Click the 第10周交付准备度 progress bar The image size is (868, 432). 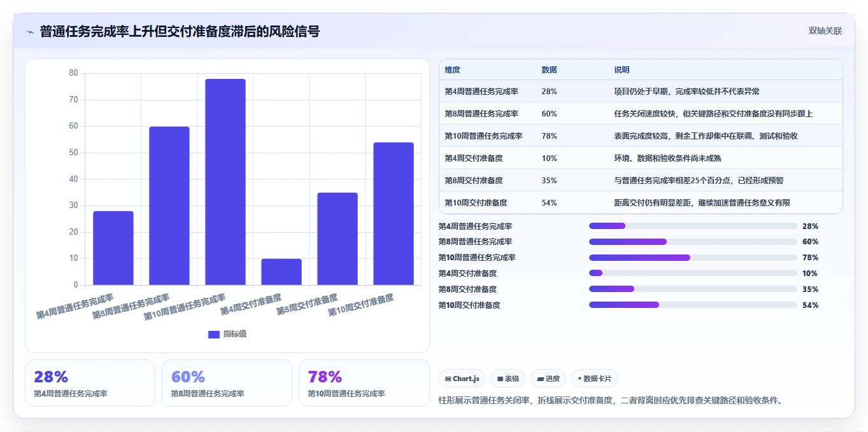tap(693, 305)
